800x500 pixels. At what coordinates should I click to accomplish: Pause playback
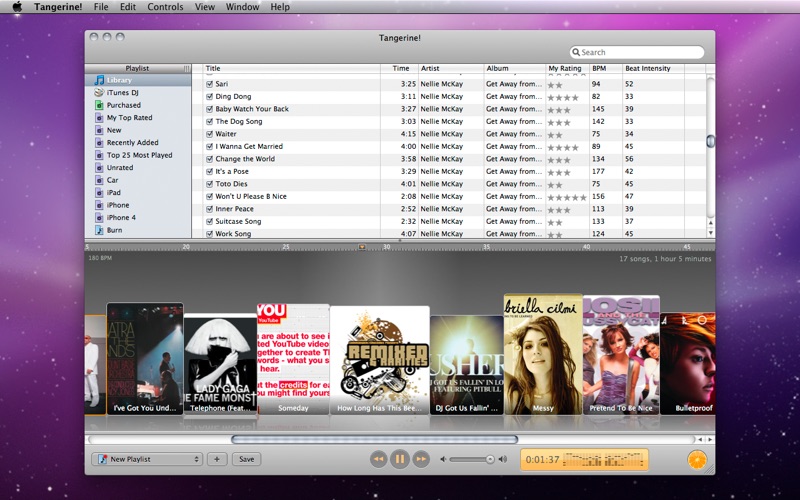pos(400,459)
